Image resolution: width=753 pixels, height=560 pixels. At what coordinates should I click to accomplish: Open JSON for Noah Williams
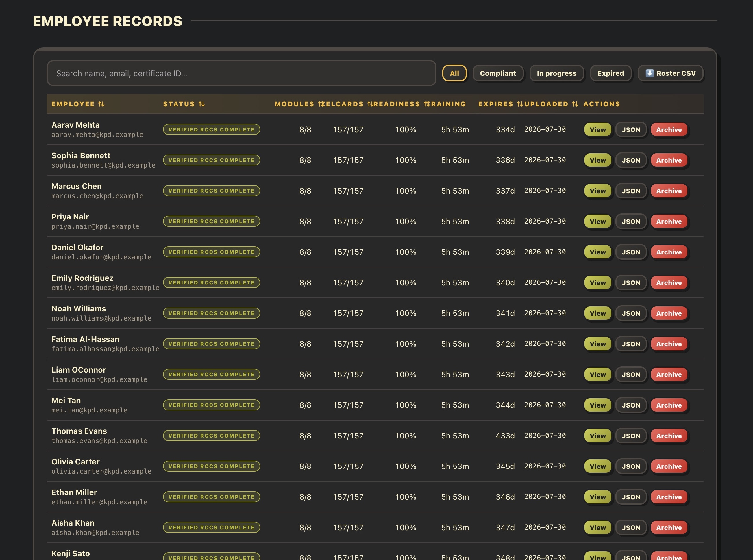tap(631, 313)
